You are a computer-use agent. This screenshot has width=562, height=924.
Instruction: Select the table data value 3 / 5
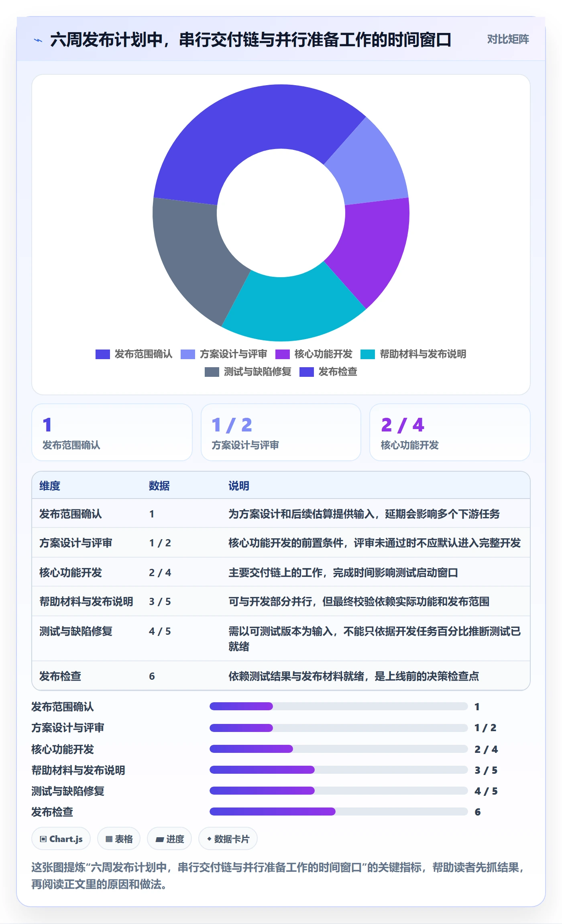160,602
